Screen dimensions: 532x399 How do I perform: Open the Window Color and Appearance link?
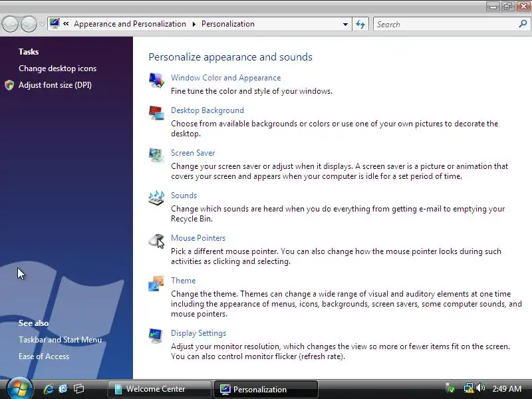click(x=225, y=78)
